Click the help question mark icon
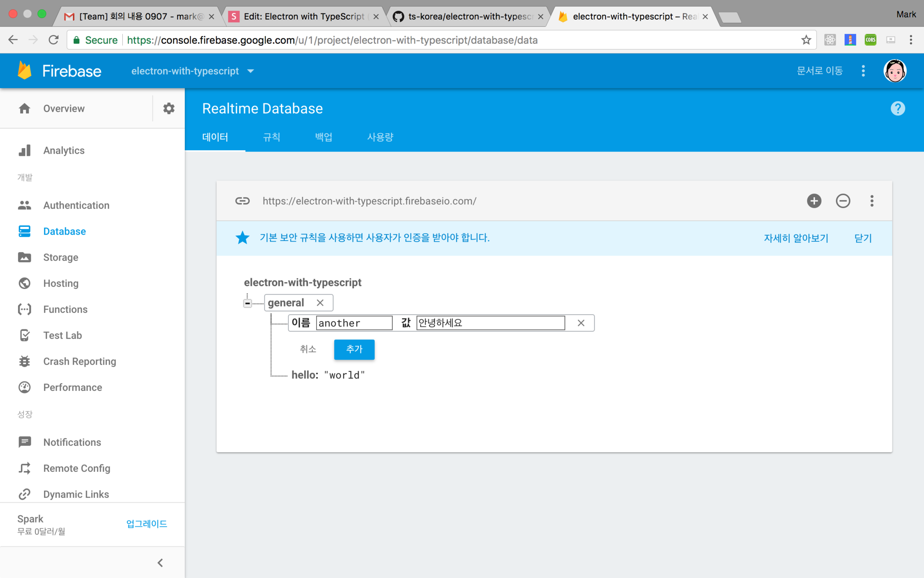This screenshot has height=578, width=924. pyautogui.click(x=897, y=108)
